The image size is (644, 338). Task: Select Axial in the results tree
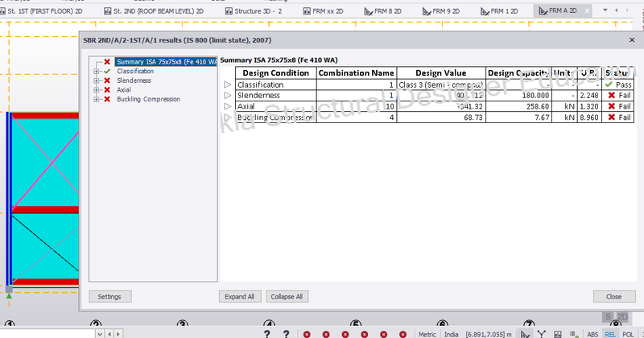(124, 89)
